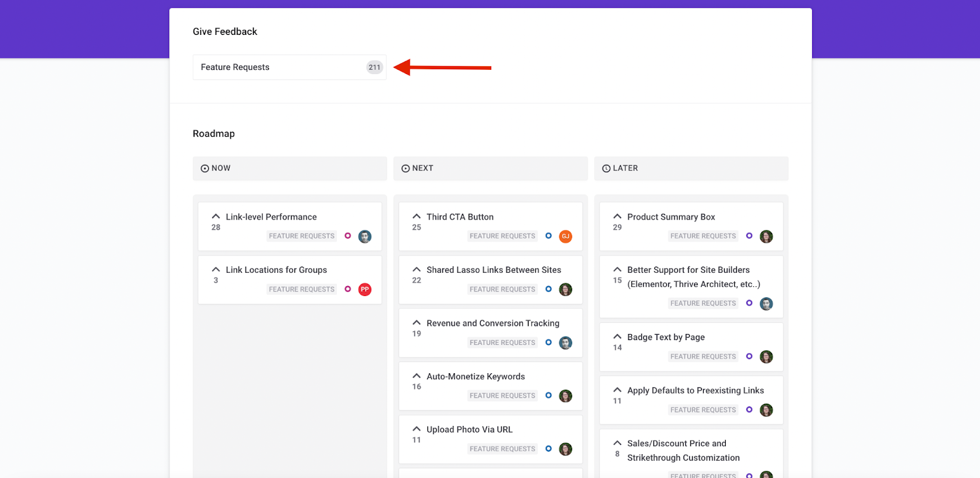This screenshot has height=478, width=980.
Task: Click Feature Requests tag on Upload Photo Via URL
Action: (x=502, y=449)
